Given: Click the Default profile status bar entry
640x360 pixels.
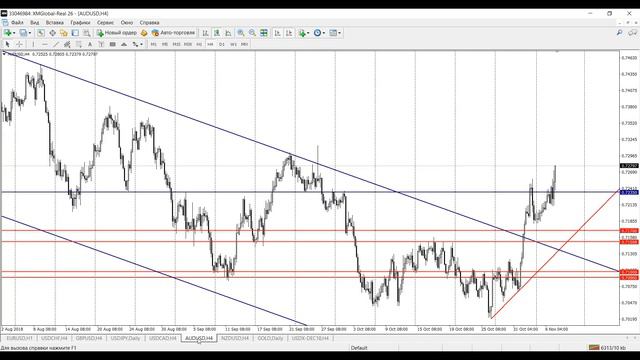Looking at the screenshot, I should (359, 348).
